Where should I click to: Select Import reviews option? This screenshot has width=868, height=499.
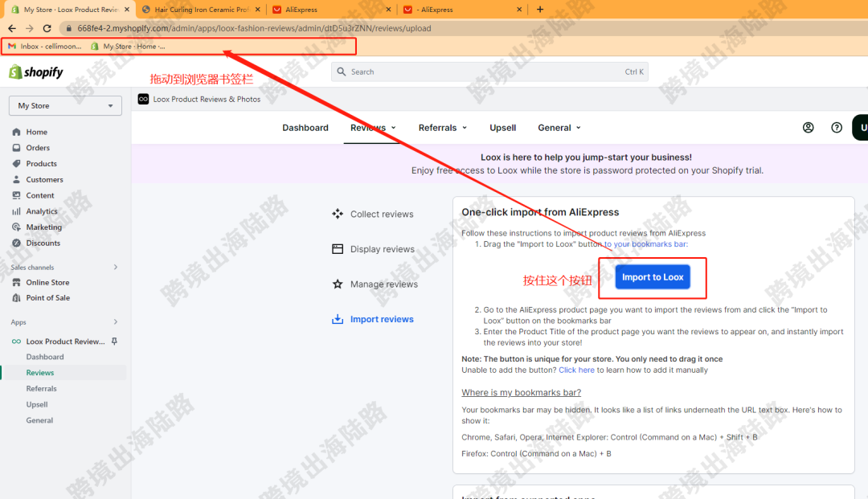[x=373, y=319]
